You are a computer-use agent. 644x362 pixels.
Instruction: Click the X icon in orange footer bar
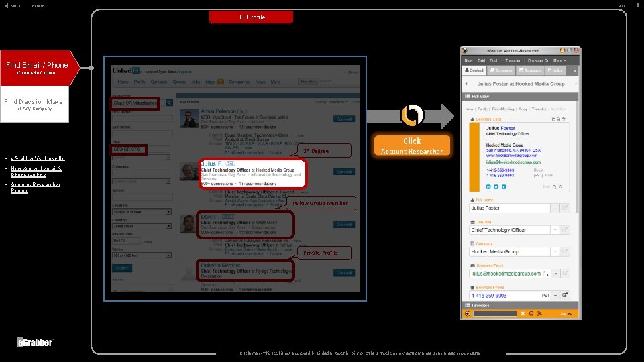pyautogui.click(x=523, y=314)
